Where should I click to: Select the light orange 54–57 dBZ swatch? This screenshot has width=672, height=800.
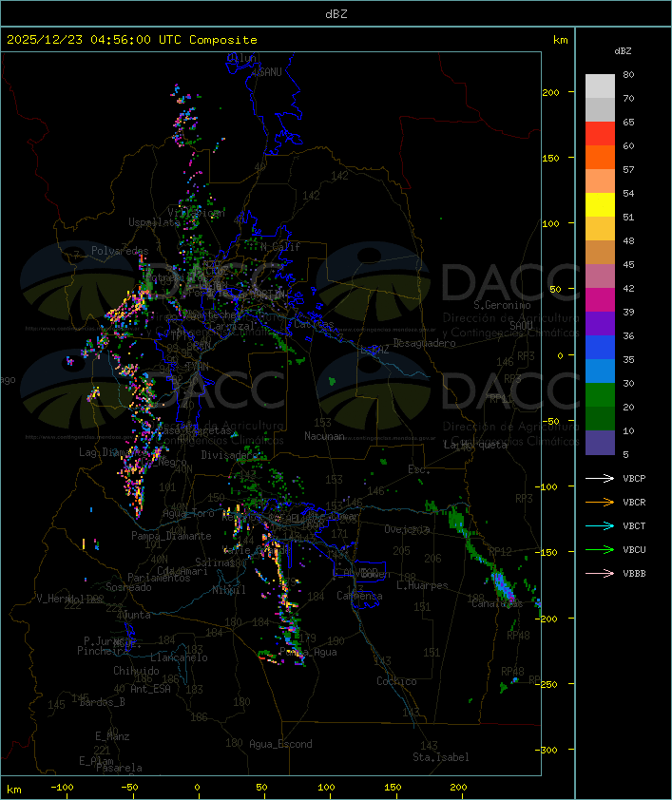[x=600, y=181]
